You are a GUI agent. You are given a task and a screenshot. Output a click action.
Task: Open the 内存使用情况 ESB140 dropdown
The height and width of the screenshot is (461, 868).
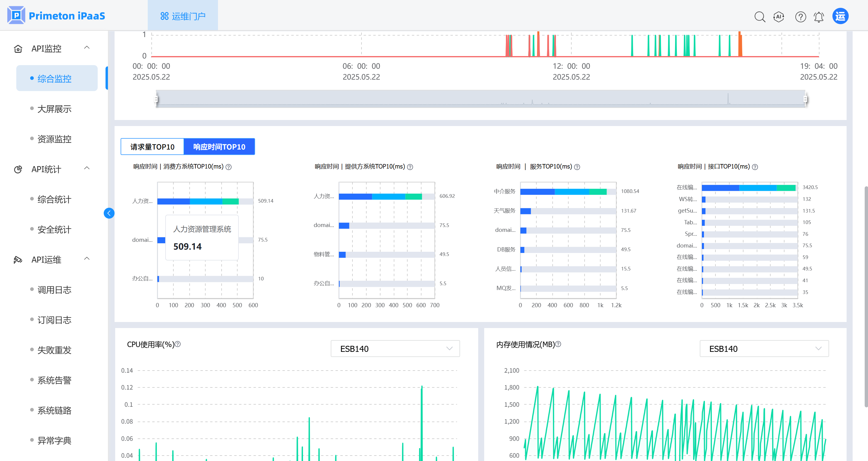point(764,349)
